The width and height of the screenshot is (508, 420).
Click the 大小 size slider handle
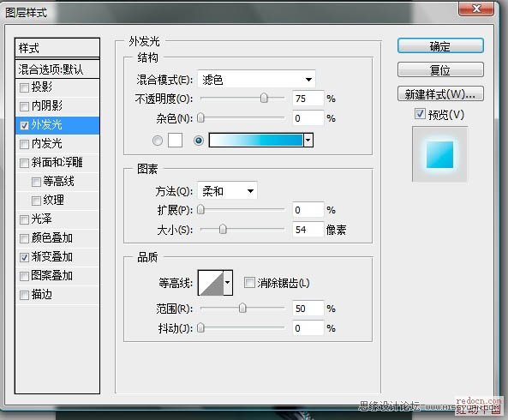223,229
